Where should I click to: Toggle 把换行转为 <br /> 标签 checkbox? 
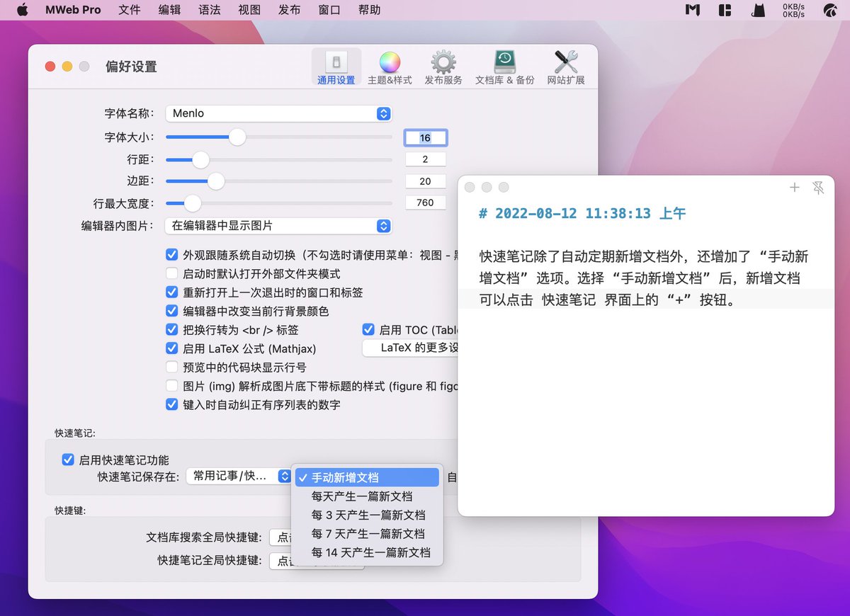[x=171, y=329]
